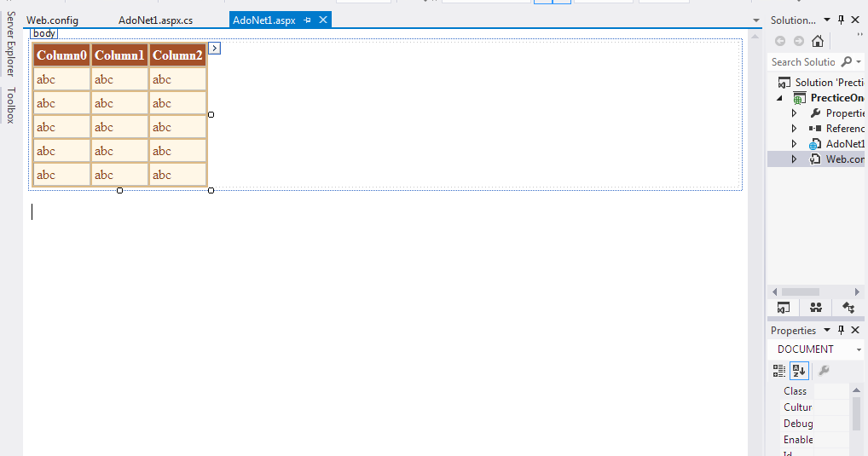
Task: Switch to the AdoNet1.aspx.cs tab
Action: [155, 20]
